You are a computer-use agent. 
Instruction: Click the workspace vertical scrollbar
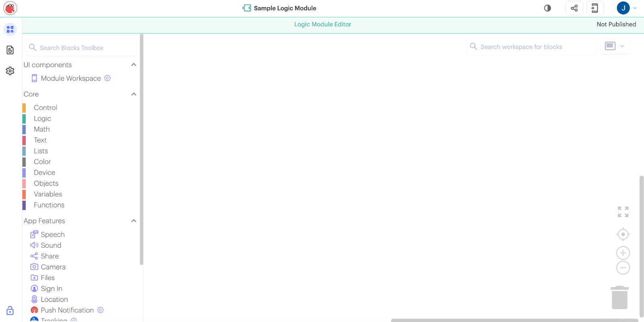pos(642,247)
